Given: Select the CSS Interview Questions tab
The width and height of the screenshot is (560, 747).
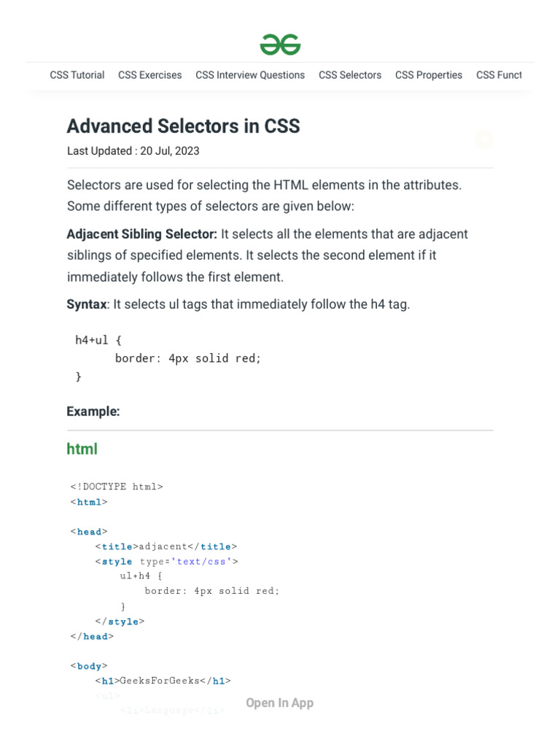Looking at the screenshot, I should [x=249, y=75].
